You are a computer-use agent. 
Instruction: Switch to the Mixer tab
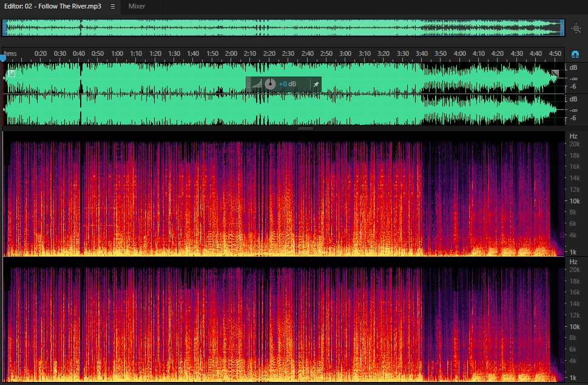(137, 7)
